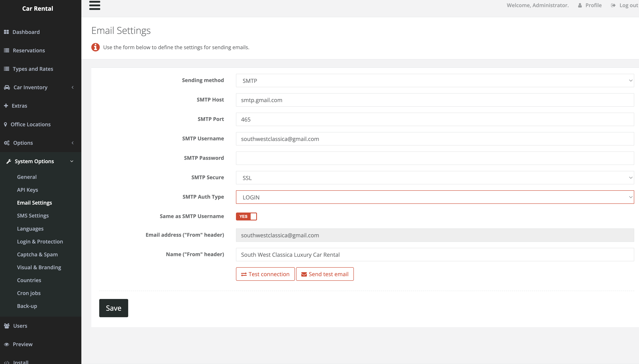The height and width of the screenshot is (364, 639).
Task: Select Email Settings menu item
Action: 35,202
